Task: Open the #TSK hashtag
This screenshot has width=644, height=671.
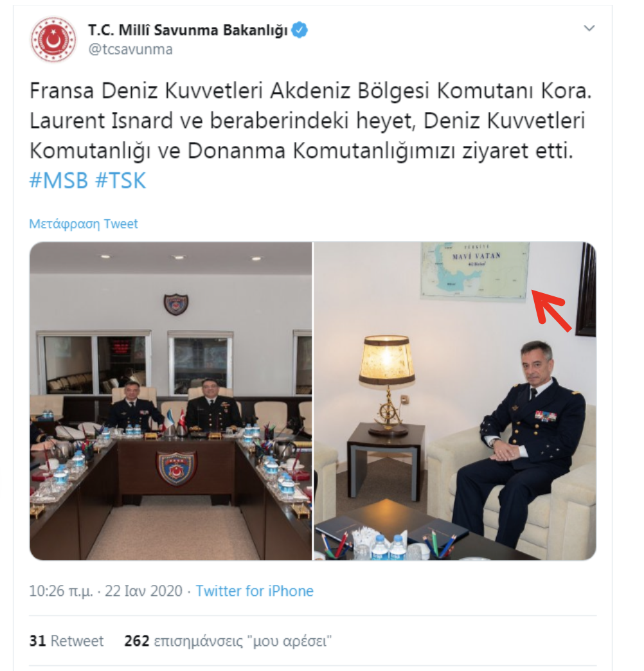Action: [121, 180]
